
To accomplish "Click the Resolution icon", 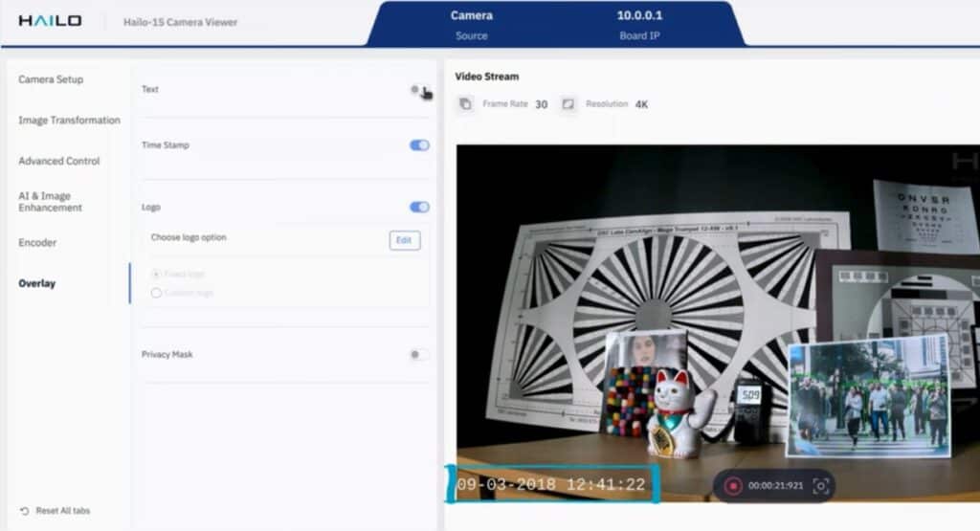I will point(568,103).
